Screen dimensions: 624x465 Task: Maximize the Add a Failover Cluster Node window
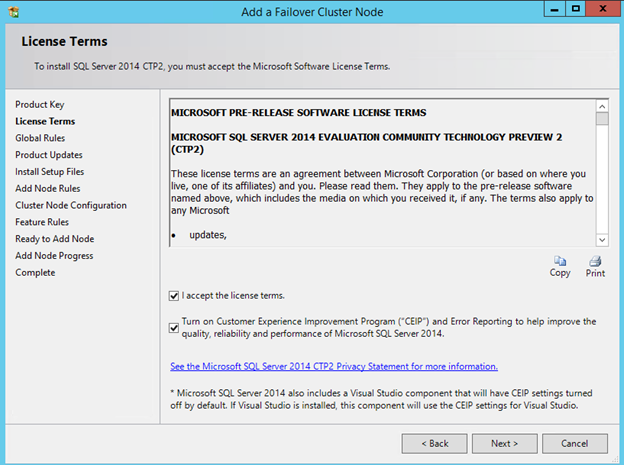coord(576,9)
